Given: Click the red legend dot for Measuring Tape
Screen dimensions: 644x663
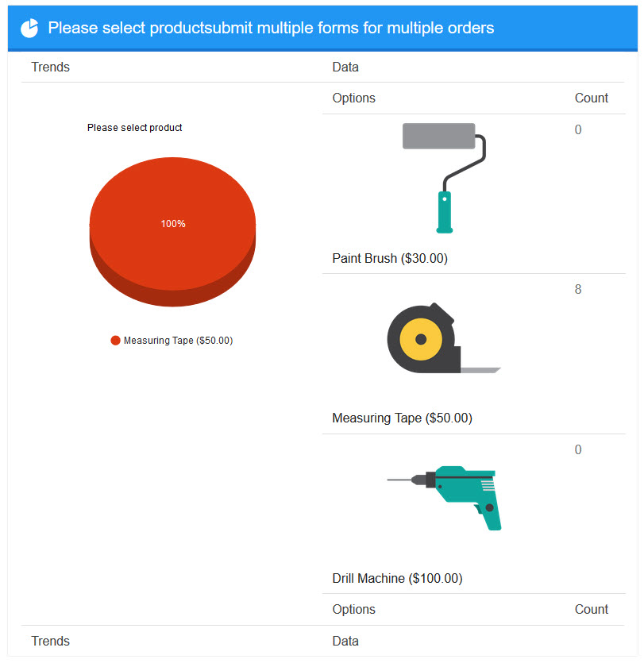Looking at the screenshot, I should point(115,341).
